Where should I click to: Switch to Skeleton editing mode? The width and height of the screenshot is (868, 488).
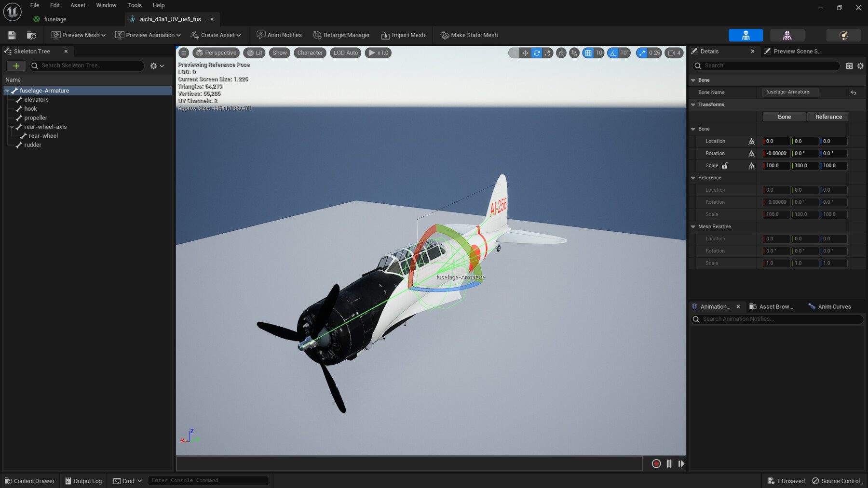pos(746,35)
